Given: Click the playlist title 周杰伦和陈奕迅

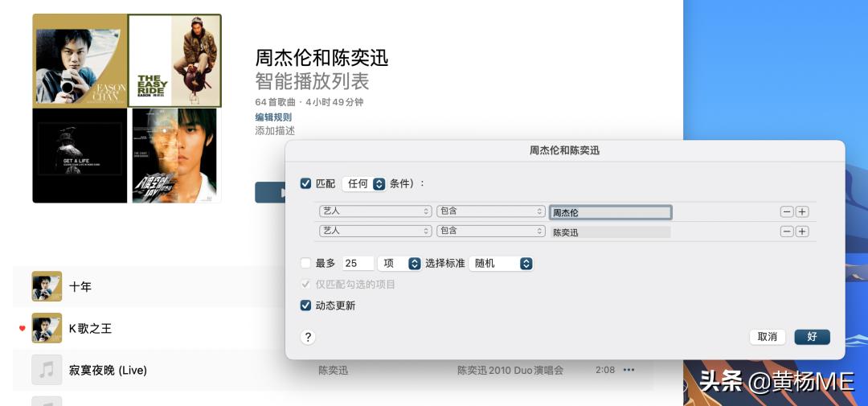Looking at the screenshot, I should (321, 58).
